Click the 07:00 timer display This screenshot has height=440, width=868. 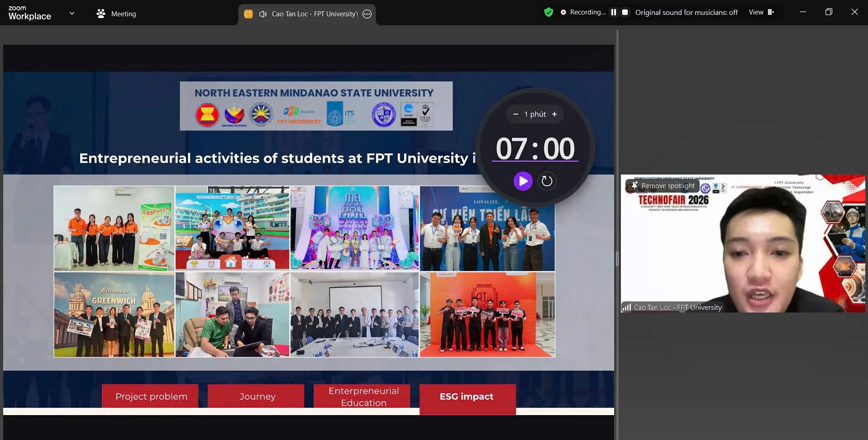[535, 149]
